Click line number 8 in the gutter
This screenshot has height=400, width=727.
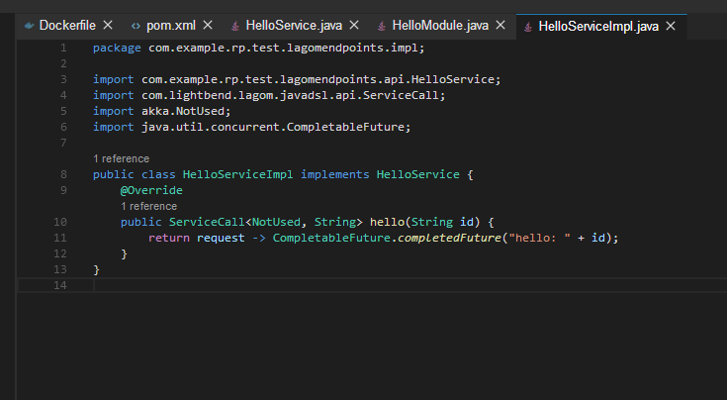[x=64, y=174]
